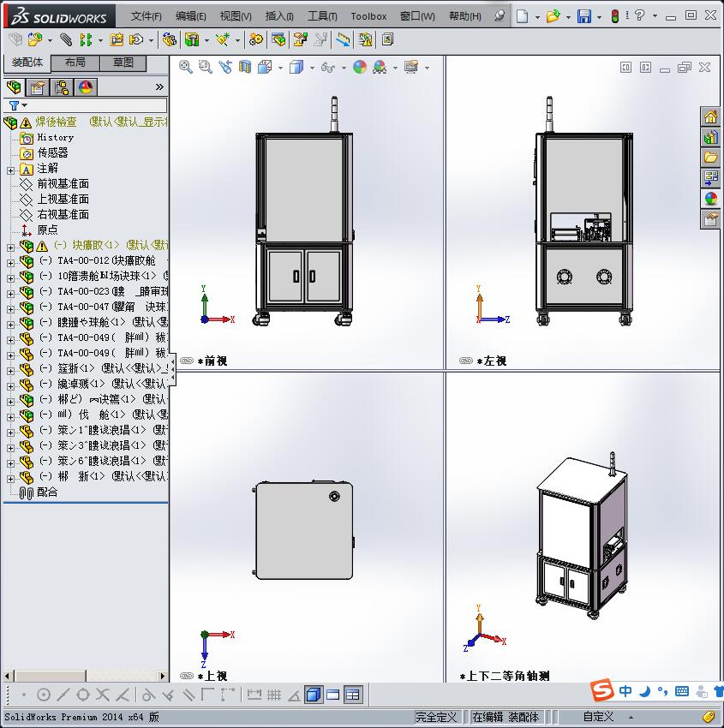This screenshot has height=728, width=724.
Task: Click the Zoom to Fit icon
Action: click(x=186, y=67)
